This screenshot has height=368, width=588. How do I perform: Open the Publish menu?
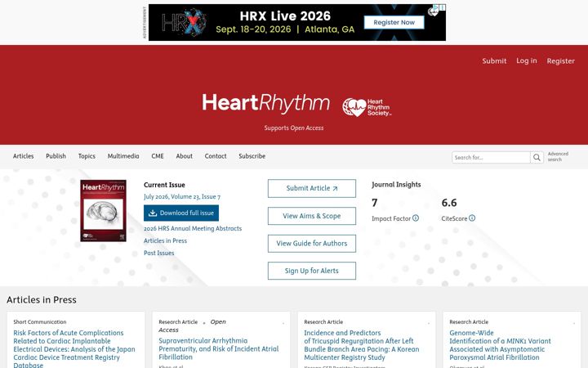click(x=56, y=156)
